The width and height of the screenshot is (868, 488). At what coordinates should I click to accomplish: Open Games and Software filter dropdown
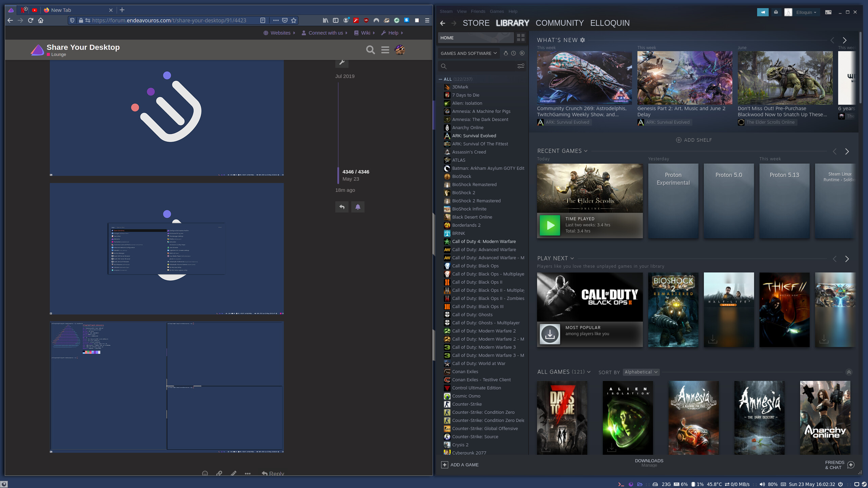469,53
